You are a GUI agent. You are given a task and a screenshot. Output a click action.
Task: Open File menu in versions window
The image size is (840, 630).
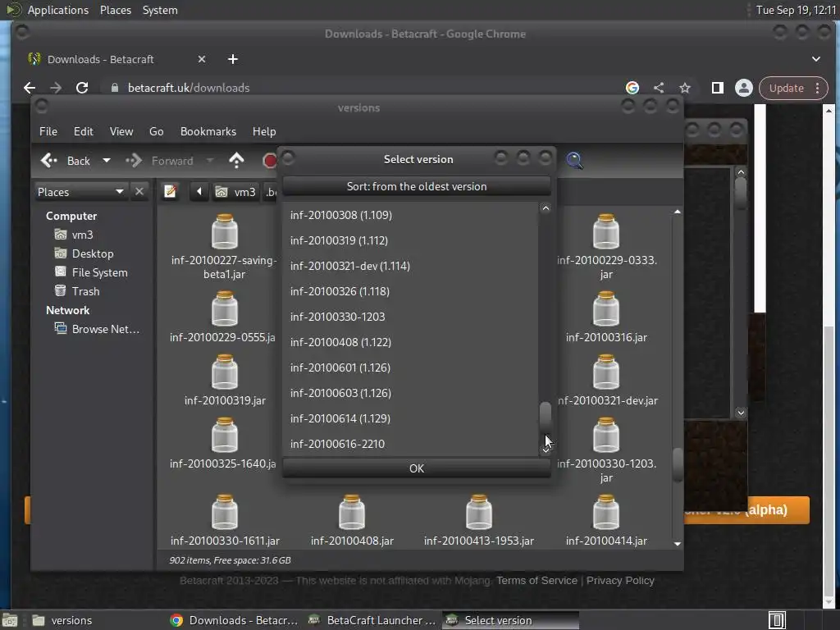click(48, 131)
